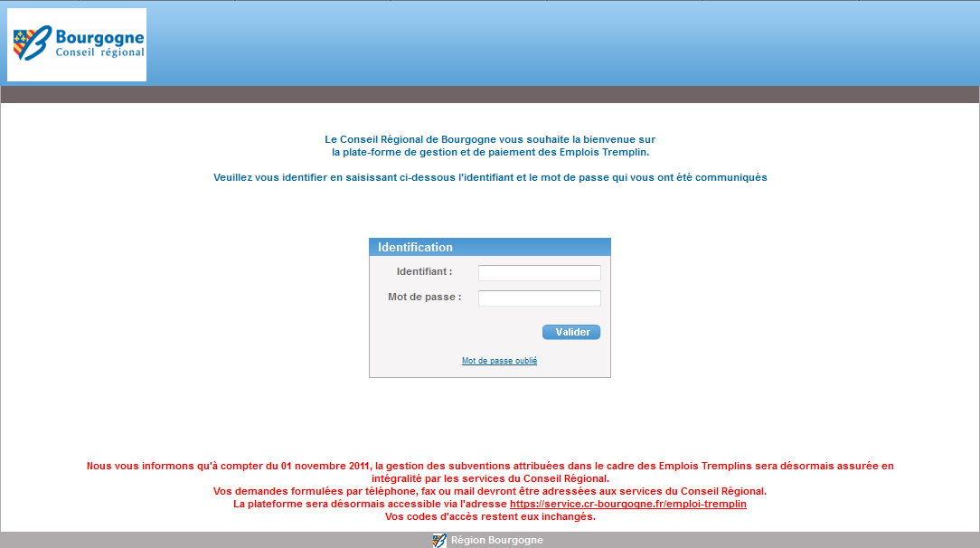Click the Identification panel header

click(x=489, y=247)
